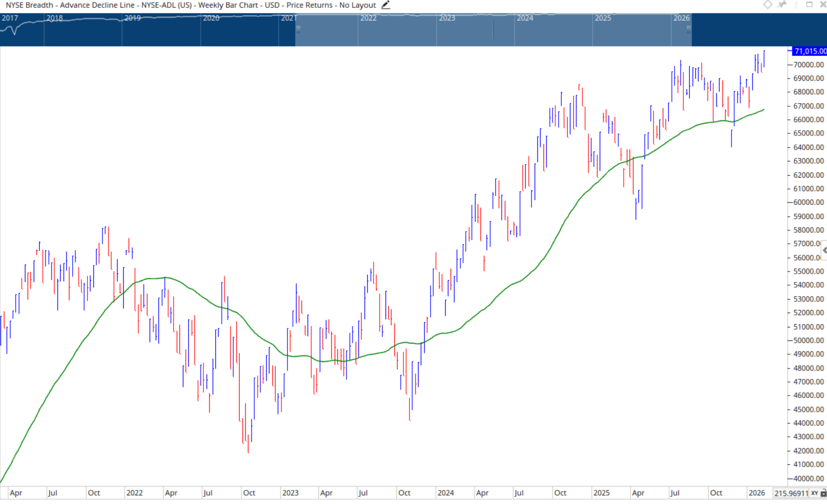Click the left handle of the navigator range
The height and width of the screenshot is (504, 827).
pyautogui.click(x=298, y=30)
